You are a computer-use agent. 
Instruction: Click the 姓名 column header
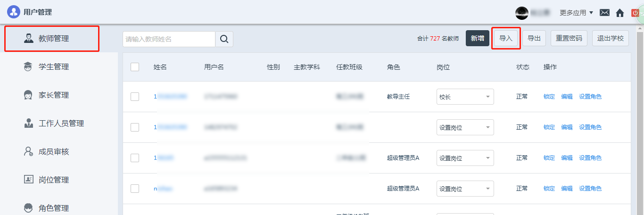[x=160, y=67]
